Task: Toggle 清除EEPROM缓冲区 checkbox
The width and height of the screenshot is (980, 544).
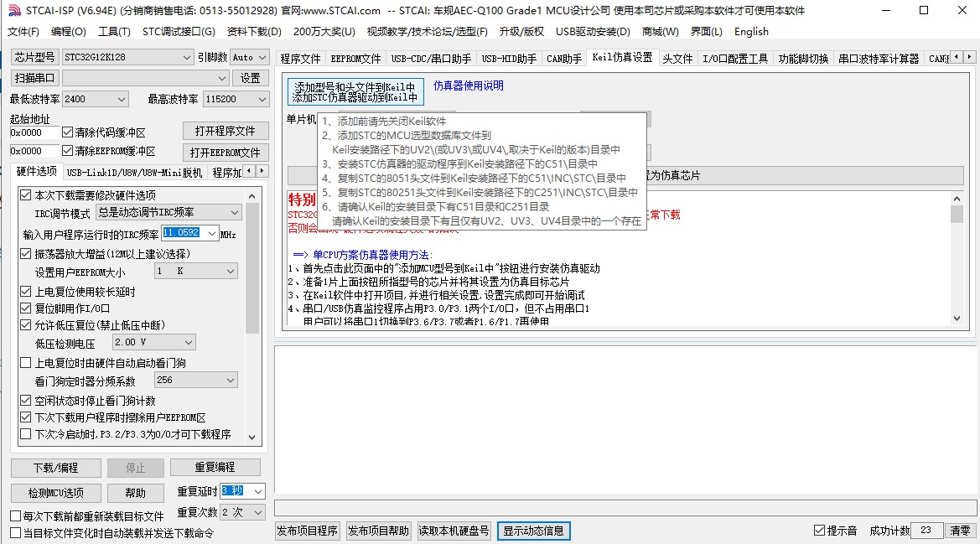Action: pyautogui.click(x=68, y=151)
